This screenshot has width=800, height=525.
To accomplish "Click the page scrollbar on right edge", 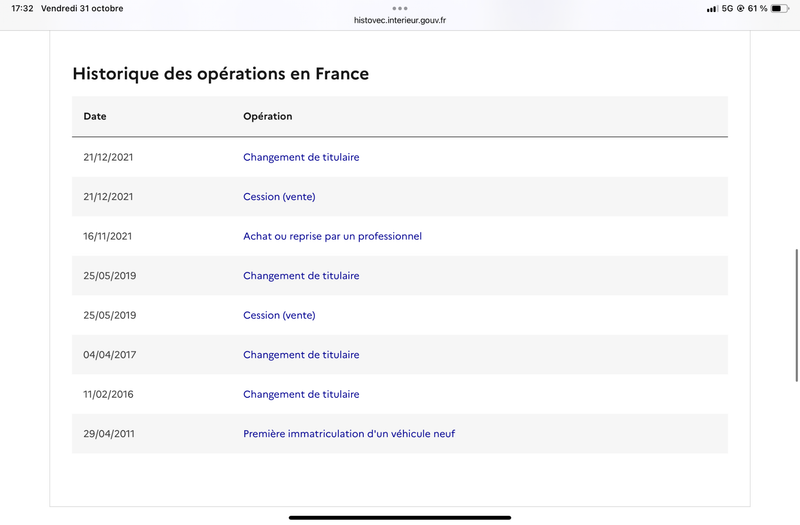I will point(796,315).
